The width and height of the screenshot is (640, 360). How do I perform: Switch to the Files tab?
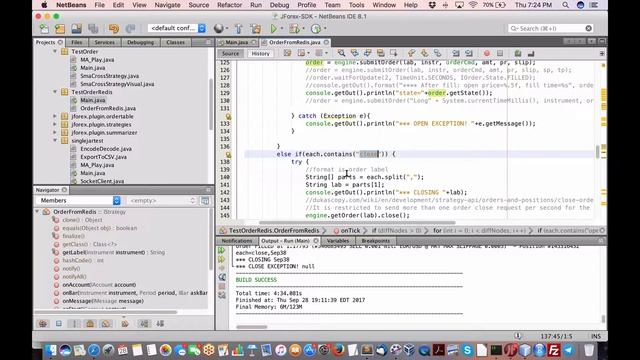pyautogui.click(x=77, y=42)
